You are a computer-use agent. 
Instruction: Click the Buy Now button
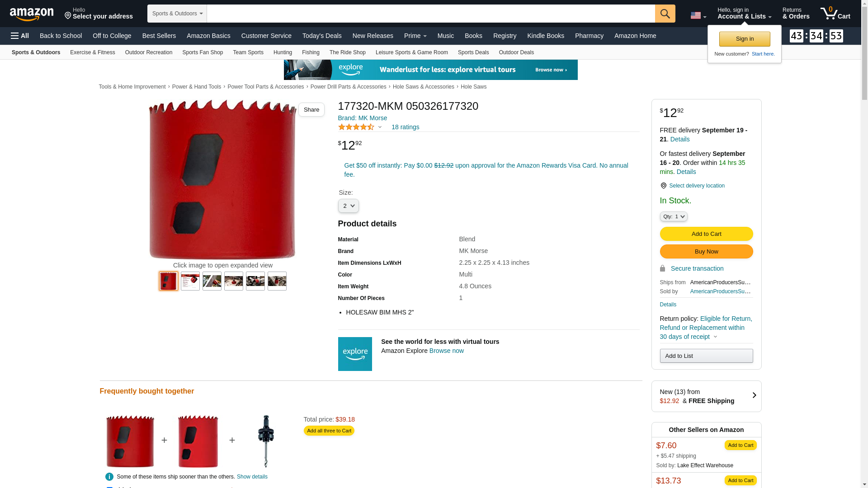[x=706, y=252]
